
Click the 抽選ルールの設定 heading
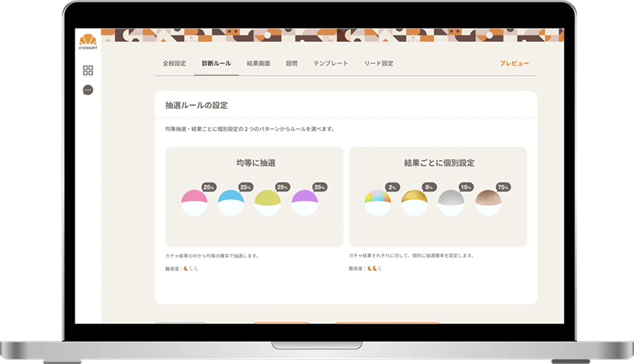click(196, 105)
